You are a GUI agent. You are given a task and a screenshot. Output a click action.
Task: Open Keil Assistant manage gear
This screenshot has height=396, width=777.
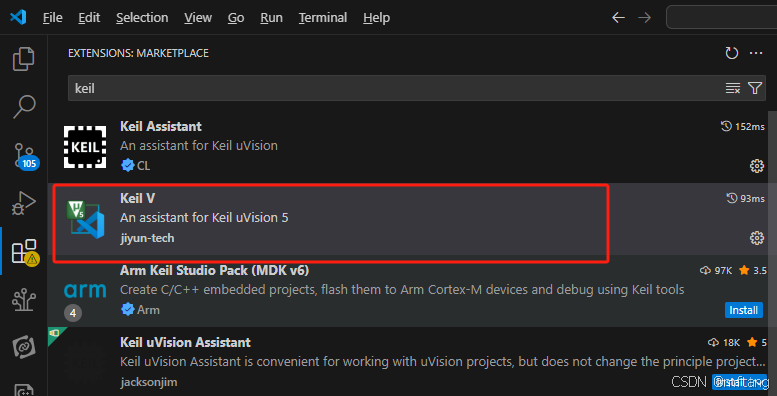tap(756, 166)
